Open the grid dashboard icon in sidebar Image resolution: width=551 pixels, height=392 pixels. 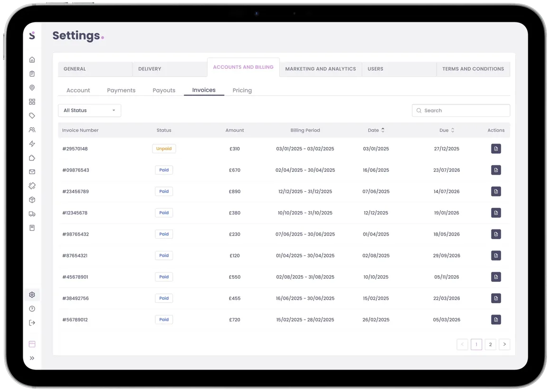point(32,102)
